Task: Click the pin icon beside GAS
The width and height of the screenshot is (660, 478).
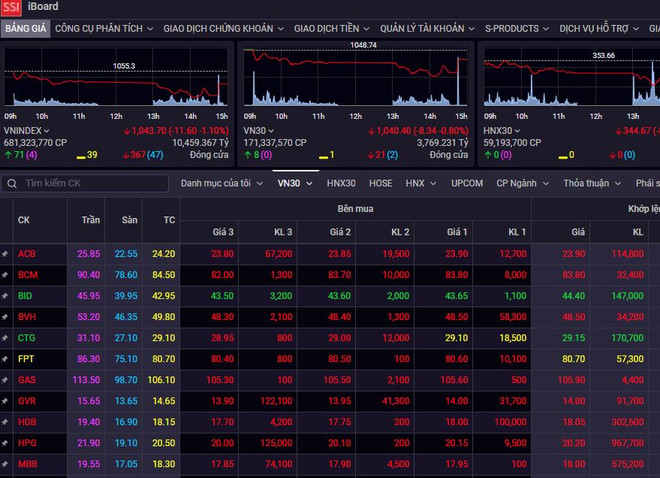Action: tap(5, 380)
